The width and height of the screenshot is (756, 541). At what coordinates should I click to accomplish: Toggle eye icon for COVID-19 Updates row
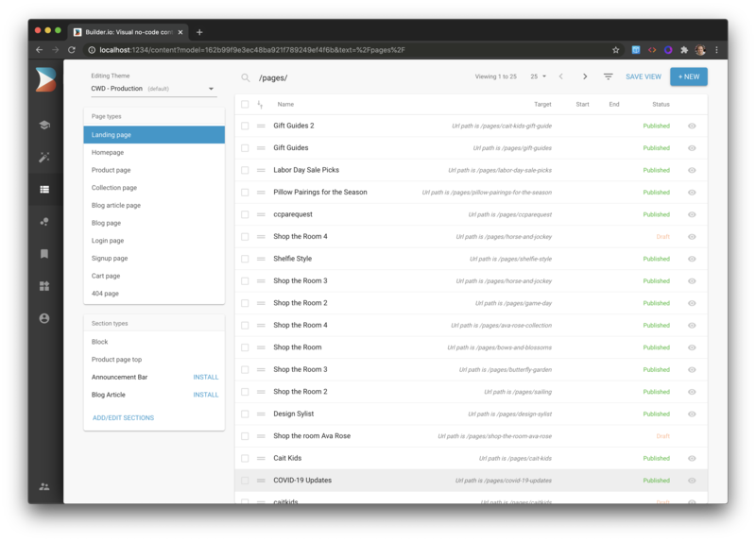coord(692,481)
